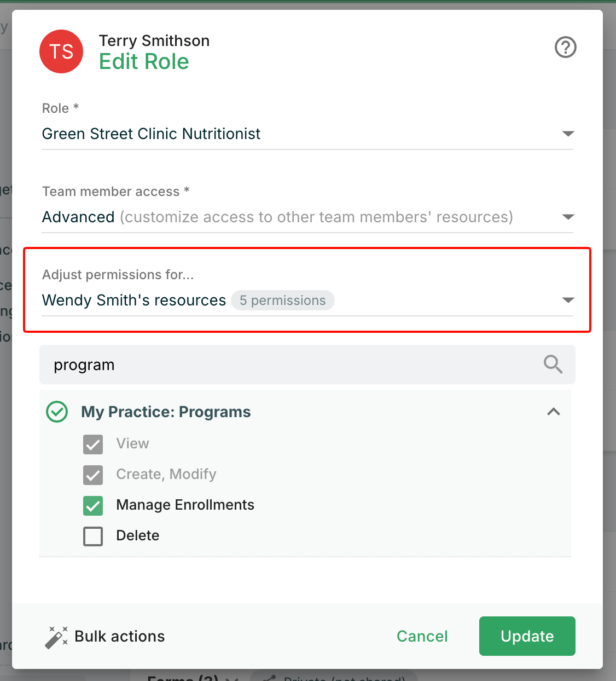The width and height of the screenshot is (616, 681).
Task: Click the TS avatar circle
Action: 61,51
